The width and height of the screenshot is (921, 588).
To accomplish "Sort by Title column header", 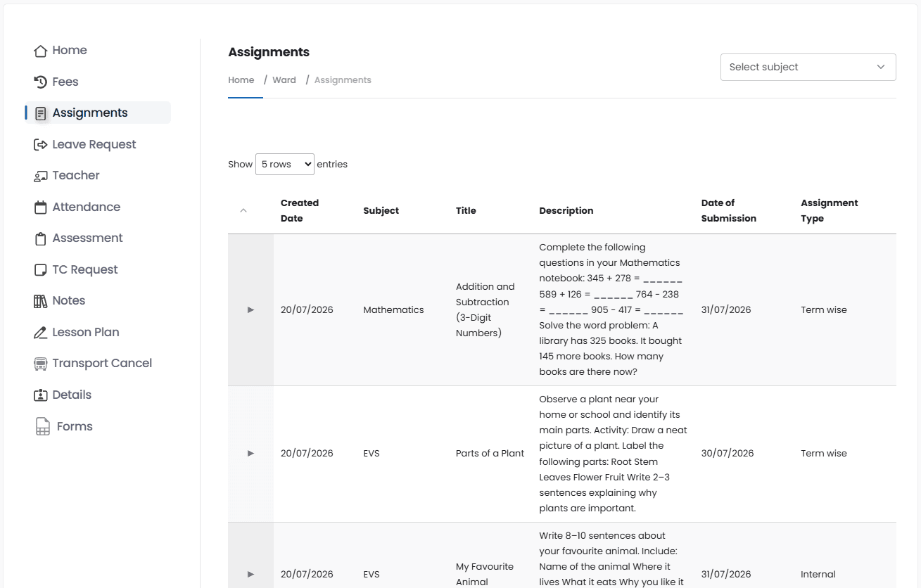I will click(x=466, y=210).
